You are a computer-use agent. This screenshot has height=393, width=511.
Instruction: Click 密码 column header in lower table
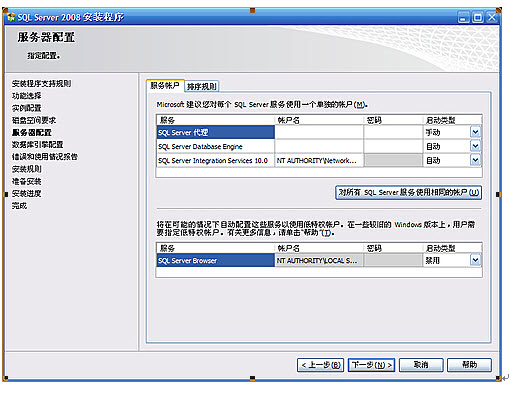tap(393, 248)
